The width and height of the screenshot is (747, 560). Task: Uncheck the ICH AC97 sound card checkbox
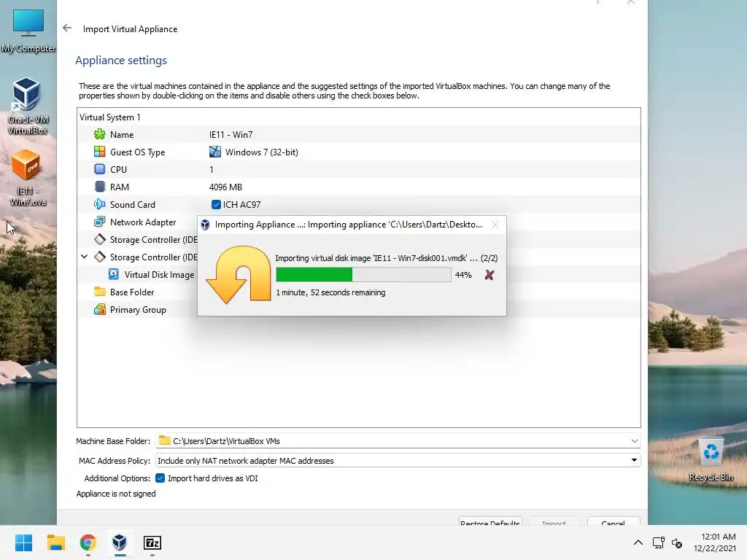(x=216, y=204)
